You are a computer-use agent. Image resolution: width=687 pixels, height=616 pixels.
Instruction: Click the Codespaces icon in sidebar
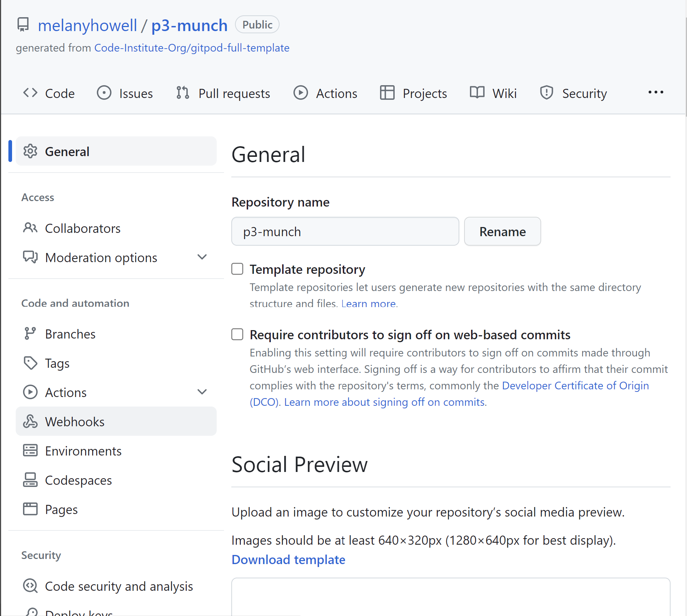[30, 480]
